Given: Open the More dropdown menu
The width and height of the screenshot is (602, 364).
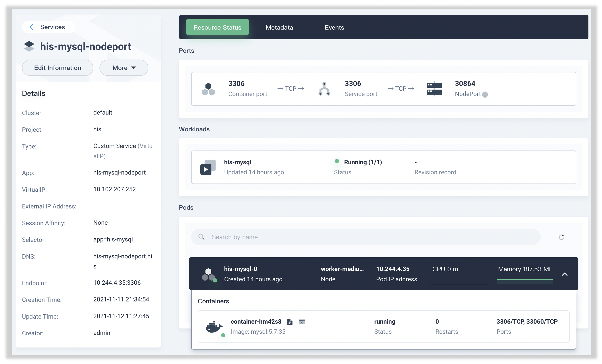Looking at the screenshot, I should (x=124, y=68).
